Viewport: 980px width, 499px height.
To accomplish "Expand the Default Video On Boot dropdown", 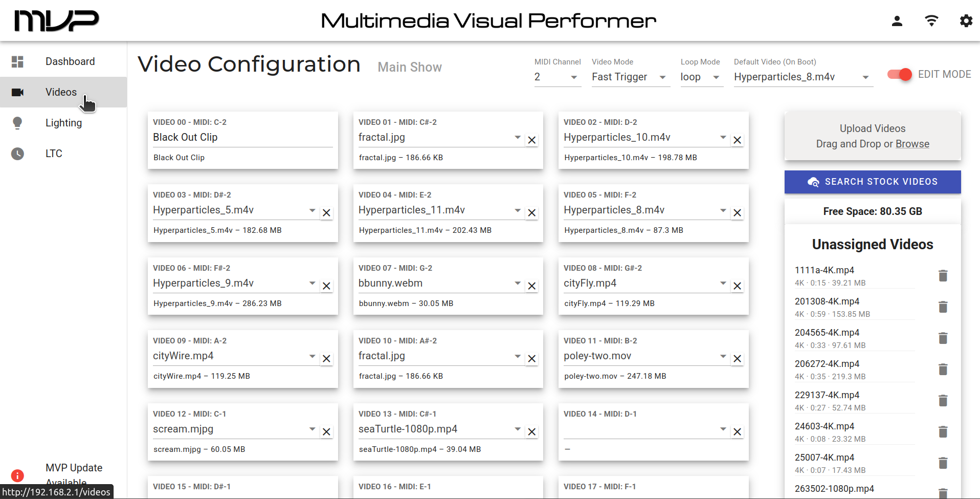I will (x=803, y=77).
